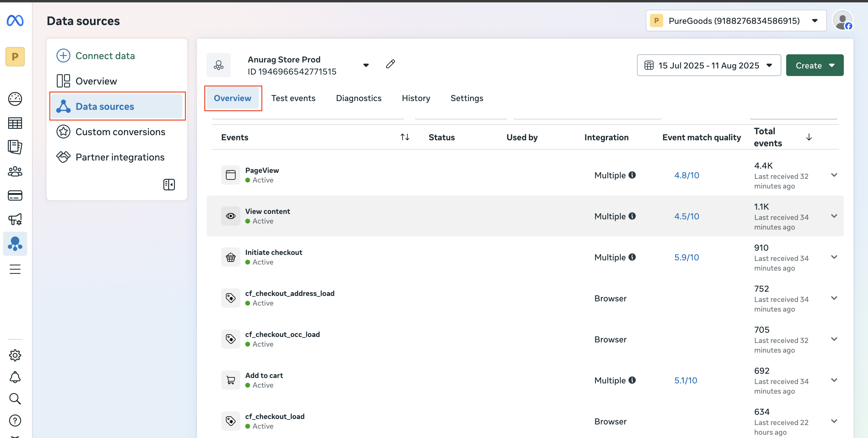Click the 4.5/10 match quality link
The image size is (868, 438).
686,216
